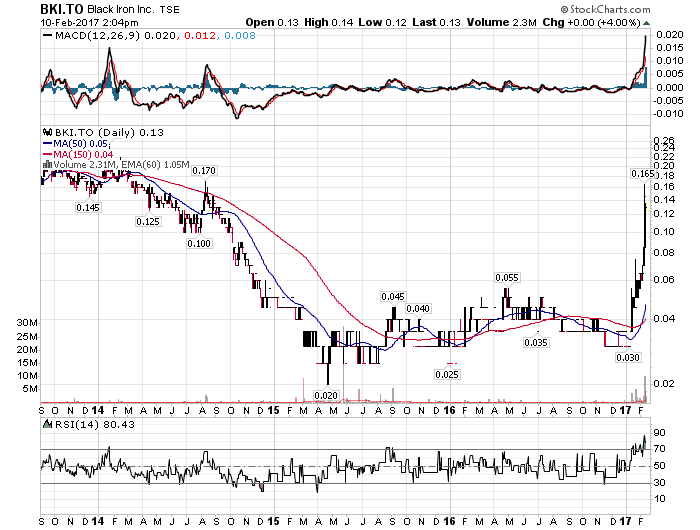Click the 30 level on RSI axis
The height and width of the screenshot is (530, 700).
pos(659,482)
